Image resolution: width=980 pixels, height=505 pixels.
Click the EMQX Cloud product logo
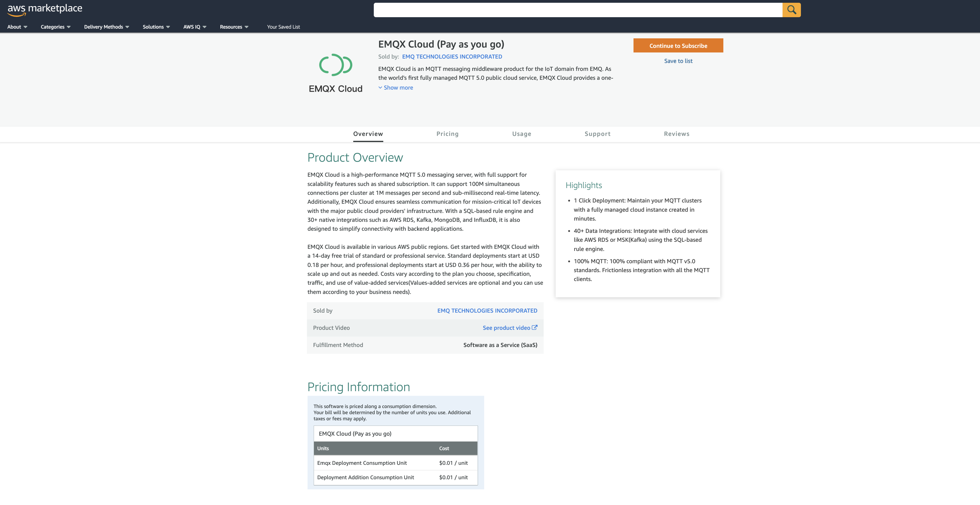335,73
